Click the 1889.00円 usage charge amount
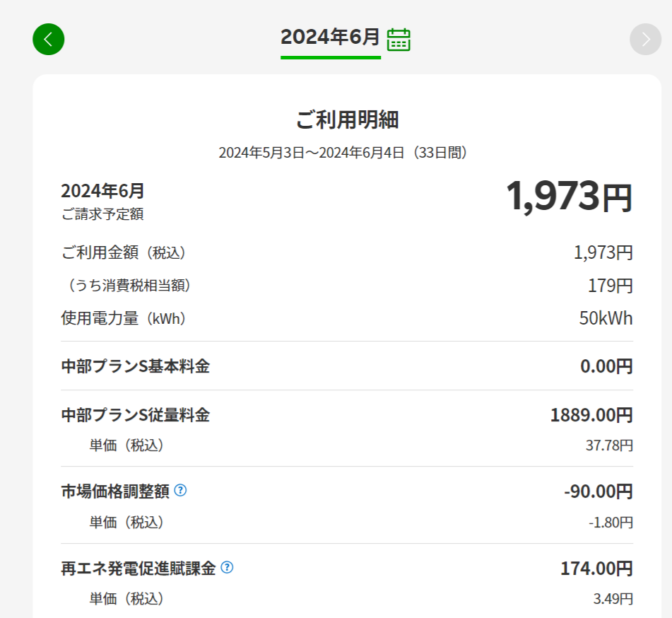The height and width of the screenshot is (618, 672). [x=591, y=415]
